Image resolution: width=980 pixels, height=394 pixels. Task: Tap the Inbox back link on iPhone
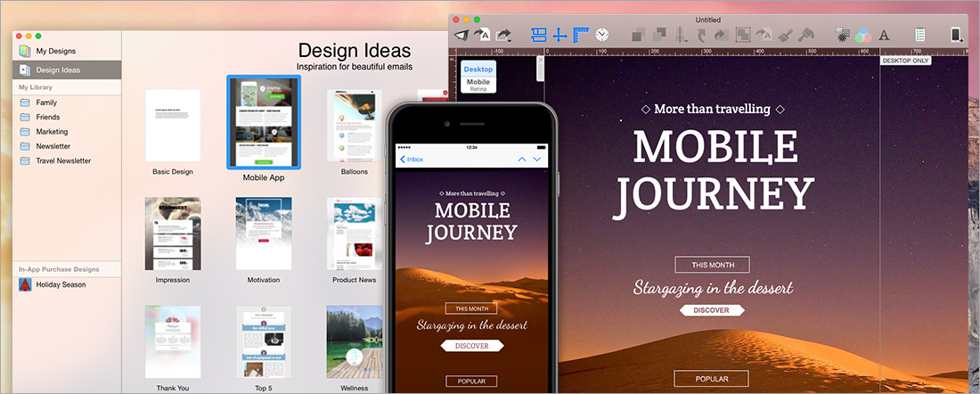tap(412, 160)
